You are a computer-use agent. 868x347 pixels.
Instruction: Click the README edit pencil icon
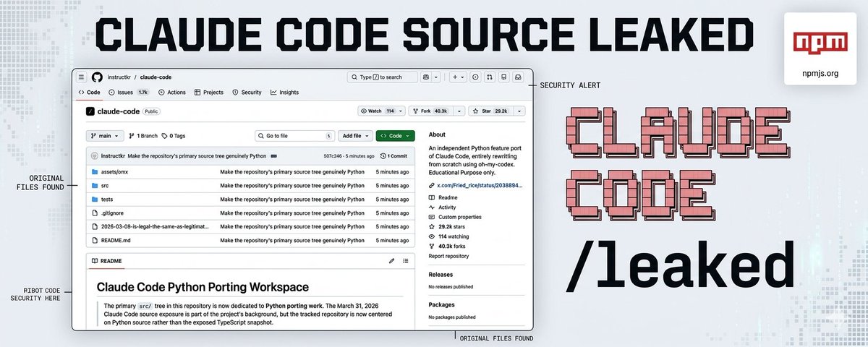point(391,260)
